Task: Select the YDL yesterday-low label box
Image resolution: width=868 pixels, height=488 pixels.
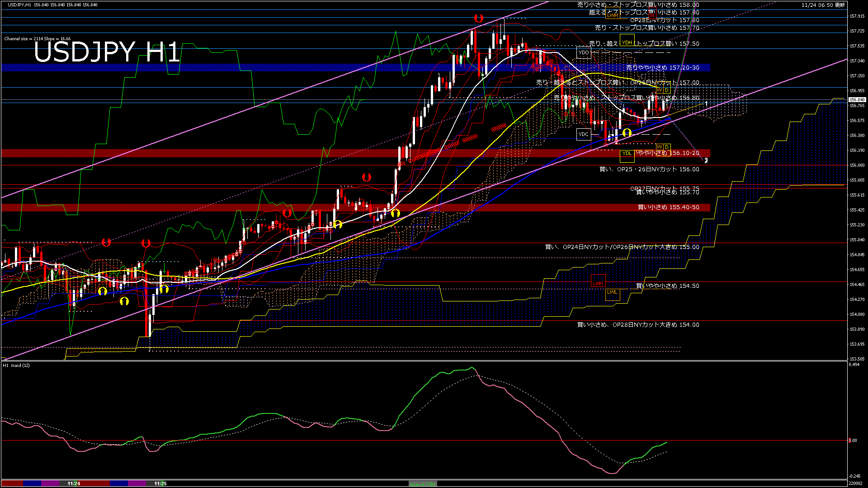Action: click(627, 154)
